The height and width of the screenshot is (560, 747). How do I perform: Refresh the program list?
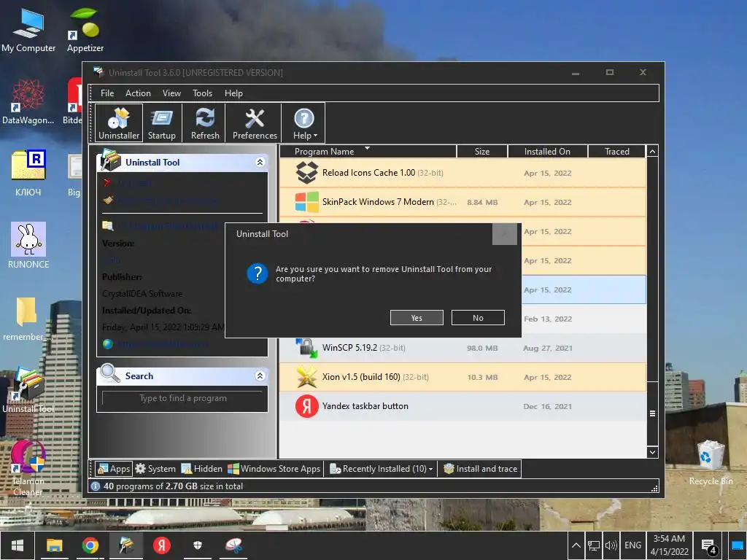click(x=205, y=122)
